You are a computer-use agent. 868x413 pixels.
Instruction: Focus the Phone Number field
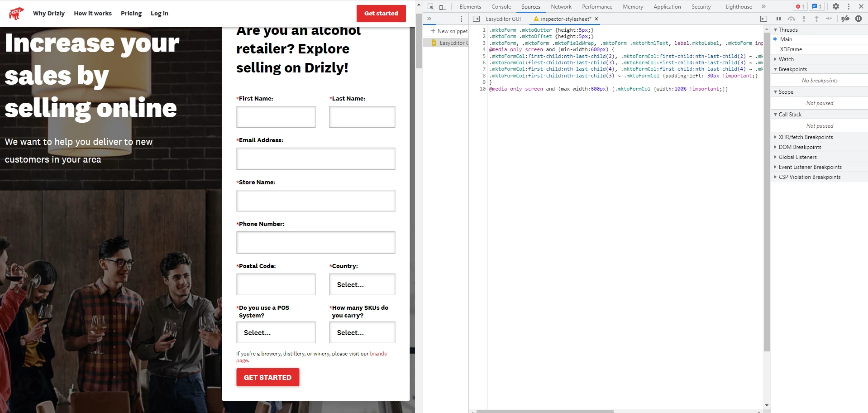[x=315, y=242]
